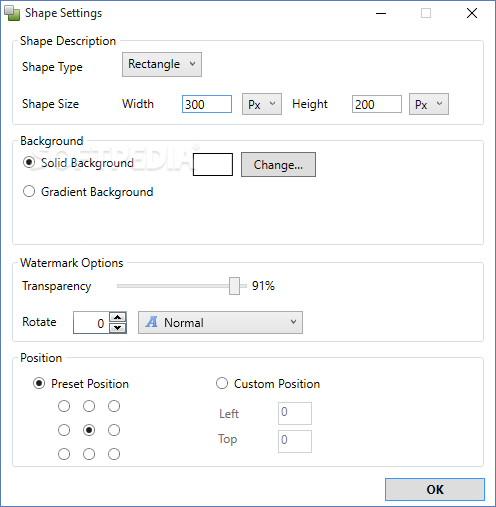
Task: Pick the bottom-right preset position radio
Action: (114, 454)
